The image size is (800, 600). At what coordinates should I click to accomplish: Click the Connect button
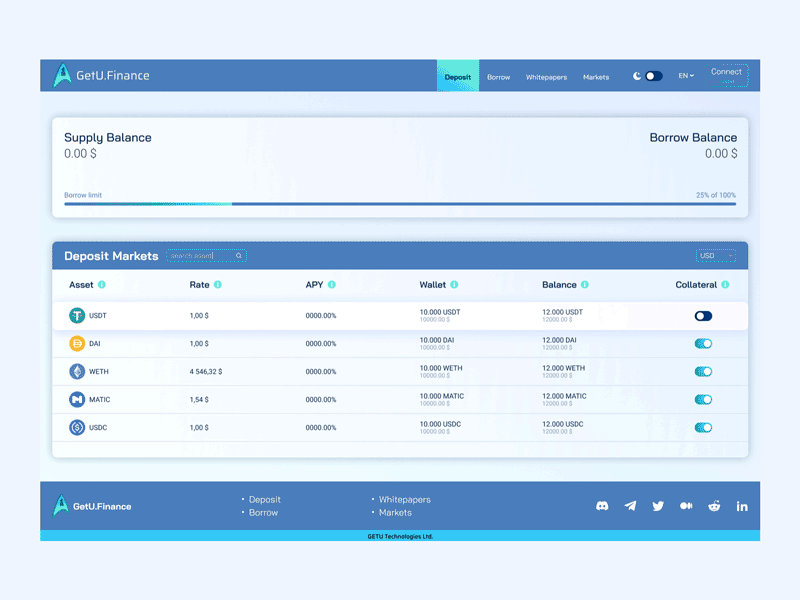click(727, 75)
